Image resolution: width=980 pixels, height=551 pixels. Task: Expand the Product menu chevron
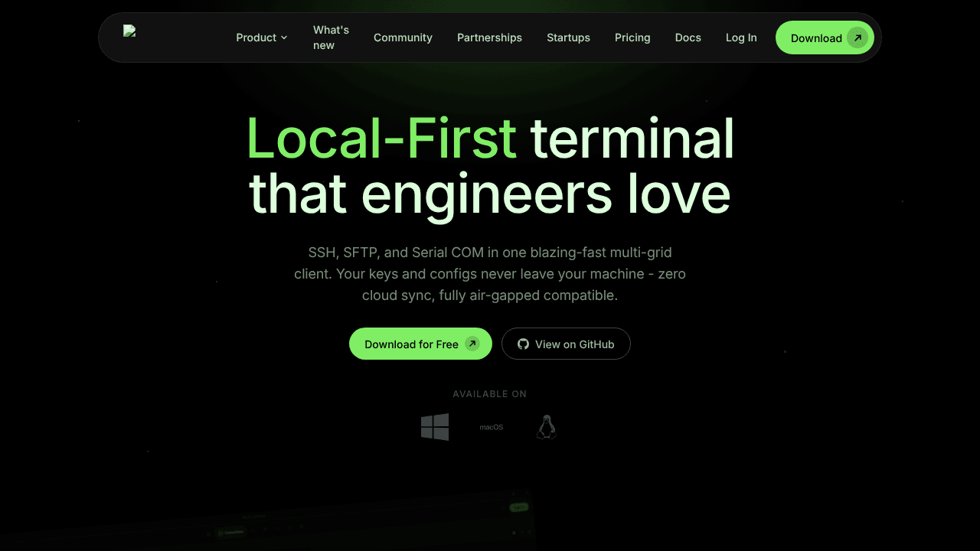284,37
